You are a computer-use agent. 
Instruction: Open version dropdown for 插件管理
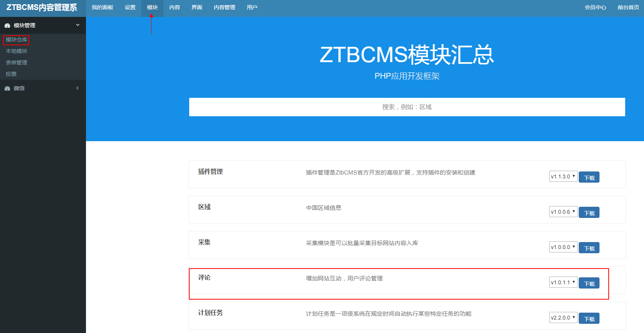tap(563, 176)
